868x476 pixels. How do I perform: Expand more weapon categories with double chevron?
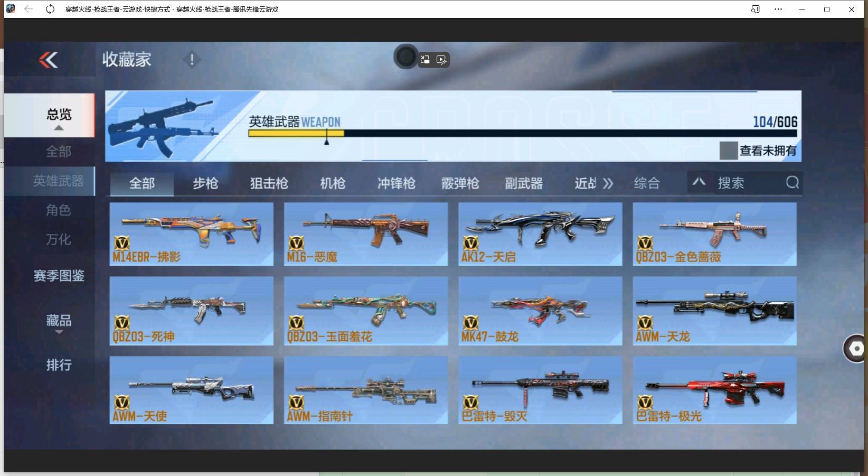(x=608, y=183)
